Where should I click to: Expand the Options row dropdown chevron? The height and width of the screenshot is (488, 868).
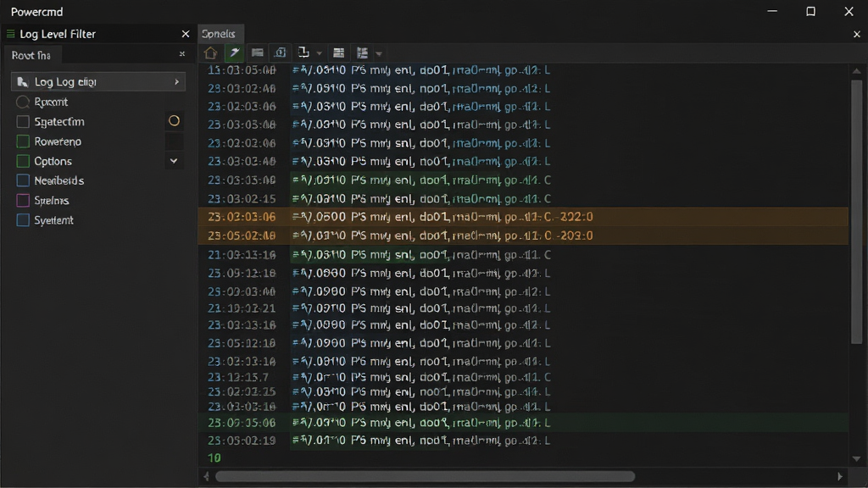coord(174,161)
